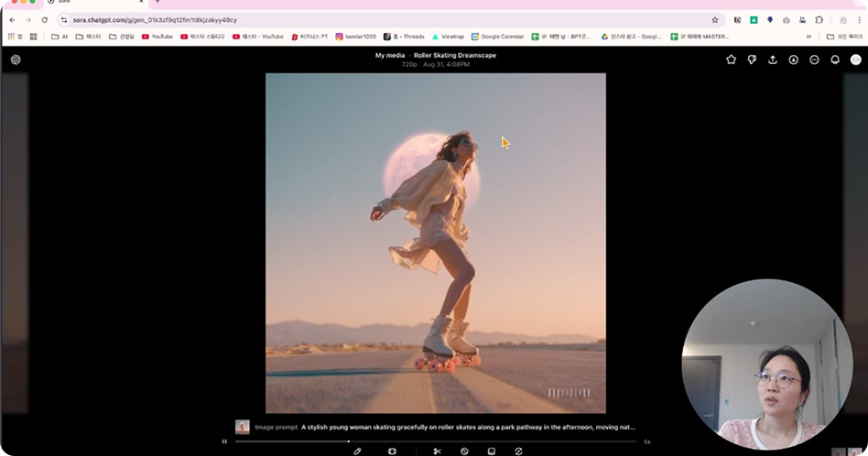Click the favorite star icon in Sora header
This screenshot has height=456, width=868.
coord(731,60)
